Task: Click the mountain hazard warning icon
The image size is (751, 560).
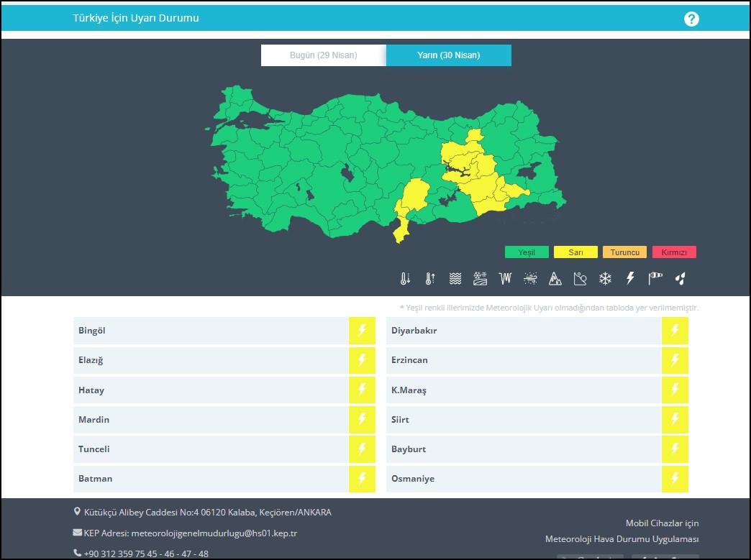Action: tap(555, 279)
